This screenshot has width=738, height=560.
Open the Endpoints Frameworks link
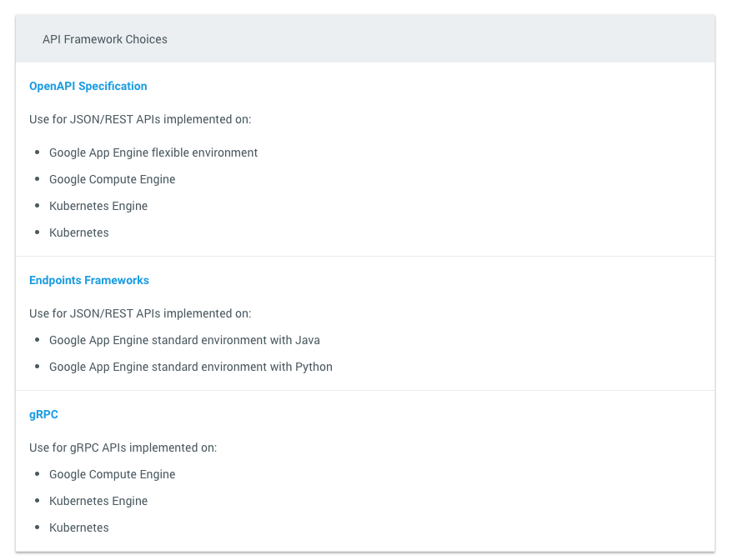(x=88, y=280)
